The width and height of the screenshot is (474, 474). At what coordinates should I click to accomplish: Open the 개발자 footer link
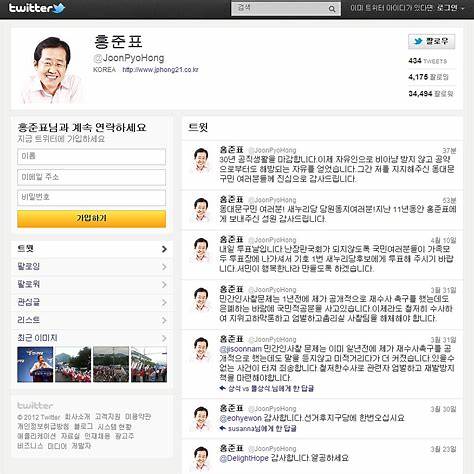click(81, 446)
